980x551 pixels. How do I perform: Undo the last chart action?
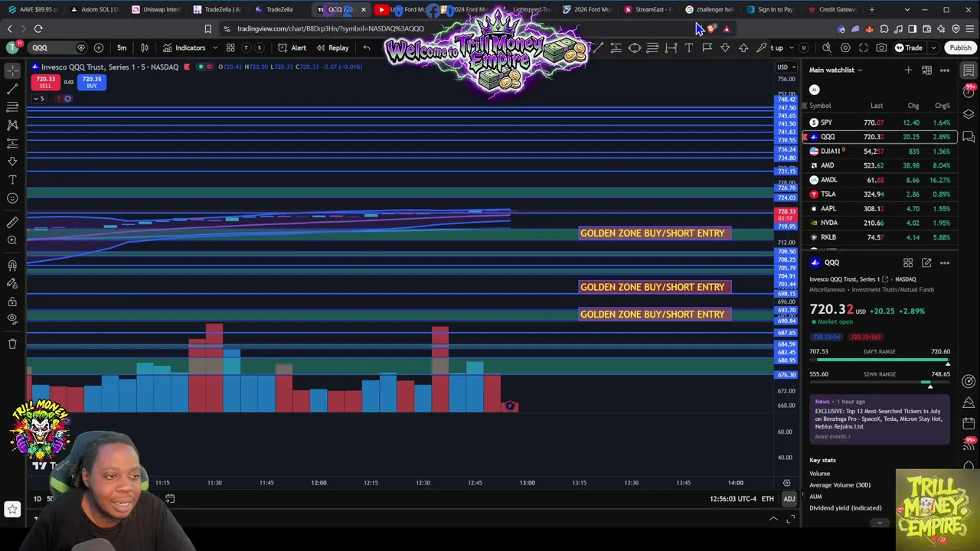[x=367, y=47]
